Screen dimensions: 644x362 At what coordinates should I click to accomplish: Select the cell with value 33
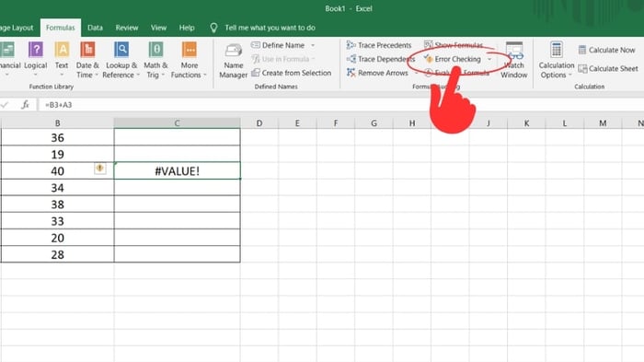57,221
